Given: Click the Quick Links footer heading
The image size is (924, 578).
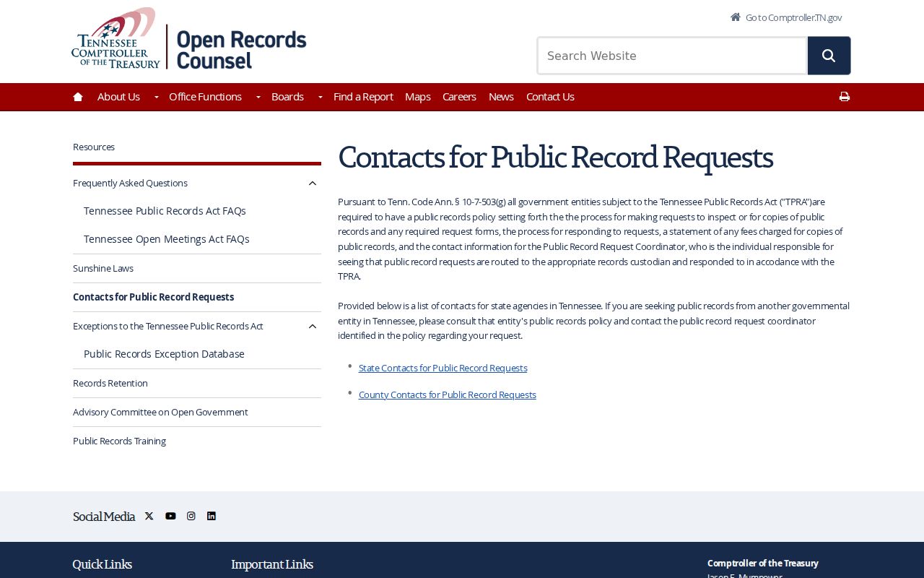Looking at the screenshot, I should (102, 564).
